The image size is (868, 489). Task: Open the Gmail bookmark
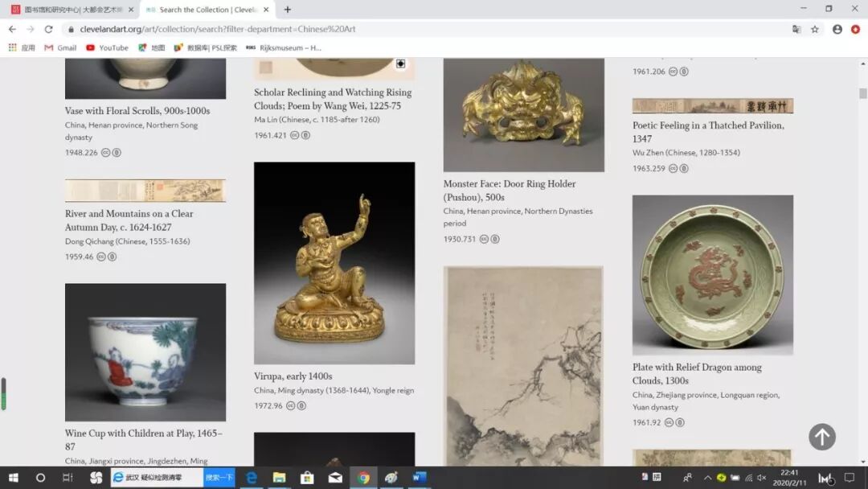point(60,47)
